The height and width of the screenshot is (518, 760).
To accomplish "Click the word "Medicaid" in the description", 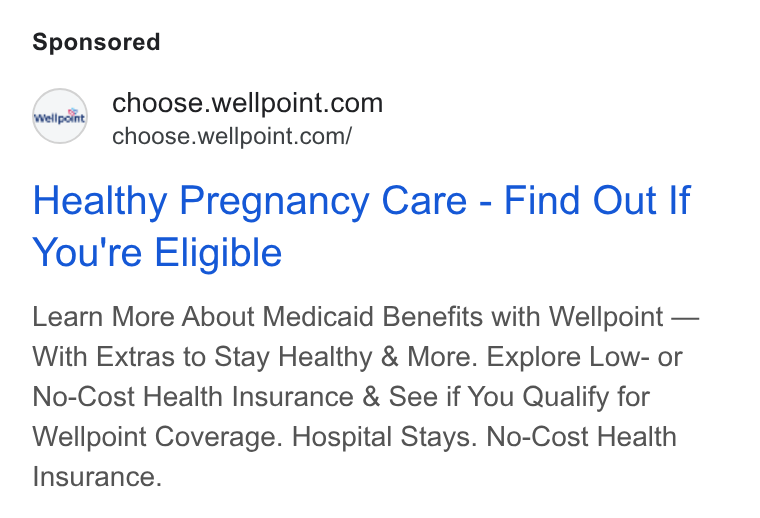I will (x=318, y=317).
